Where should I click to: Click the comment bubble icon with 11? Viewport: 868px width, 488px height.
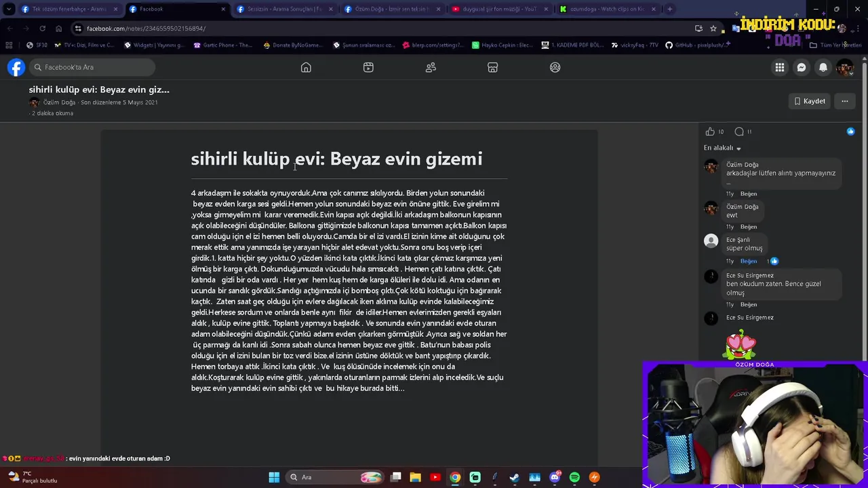739,131
